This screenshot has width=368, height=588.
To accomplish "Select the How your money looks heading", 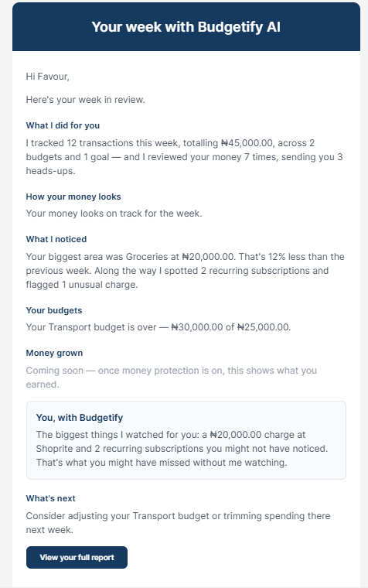I will (x=73, y=197).
